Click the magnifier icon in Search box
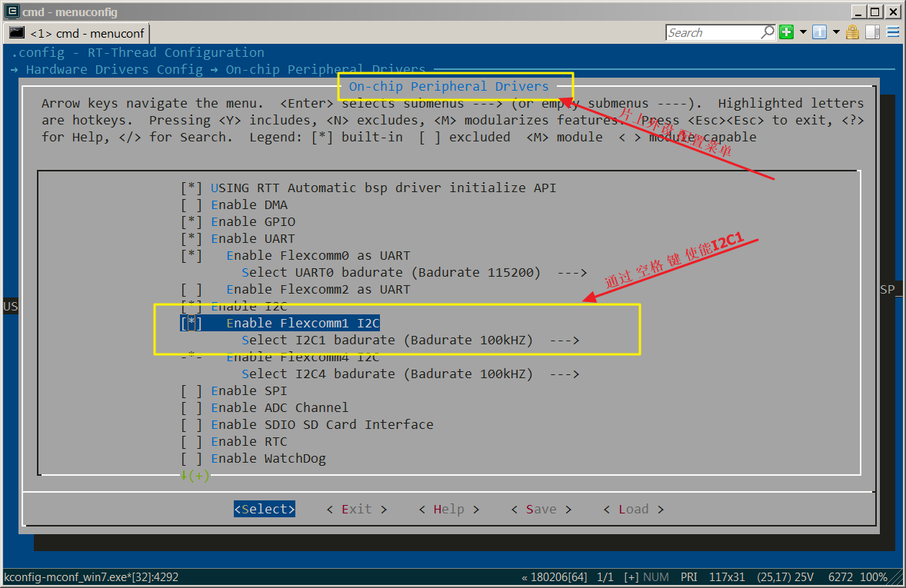This screenshot has height=588, width=906. (x=767, y=32)
